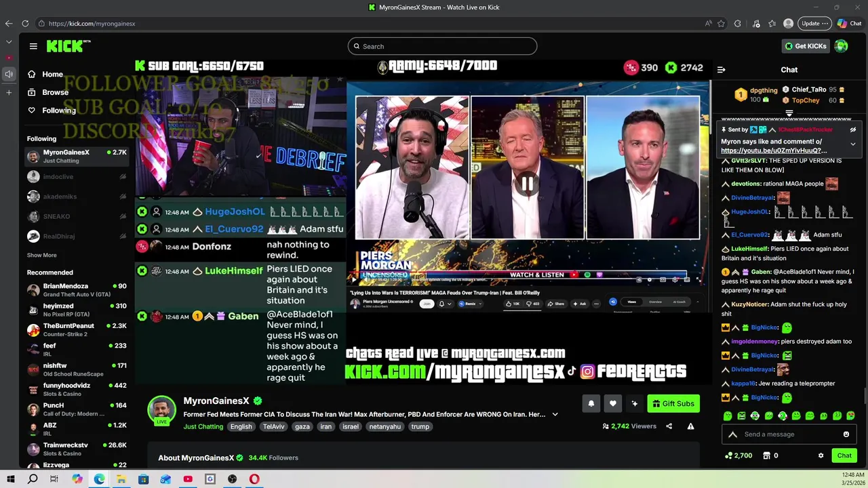868x488 pixels.
Task: Toggle notifications bell for MyronGainesX
Action: [591, 403]
